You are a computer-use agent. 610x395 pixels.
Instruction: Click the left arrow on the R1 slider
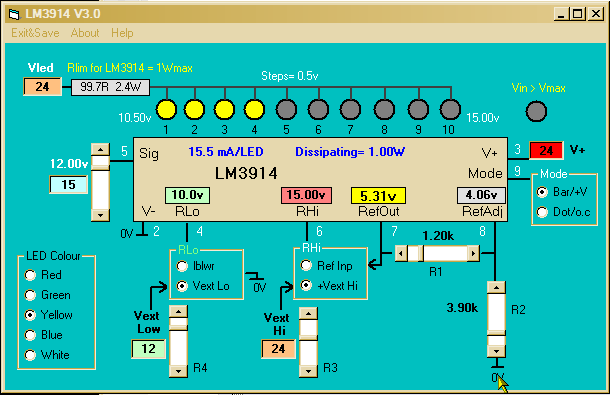(x=401, y=254)
